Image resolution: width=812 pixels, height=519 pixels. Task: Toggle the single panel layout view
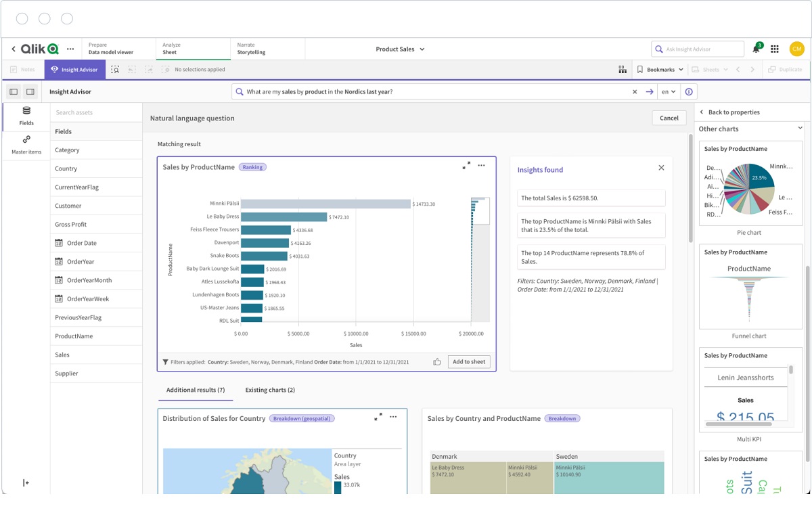coord(14,91)
